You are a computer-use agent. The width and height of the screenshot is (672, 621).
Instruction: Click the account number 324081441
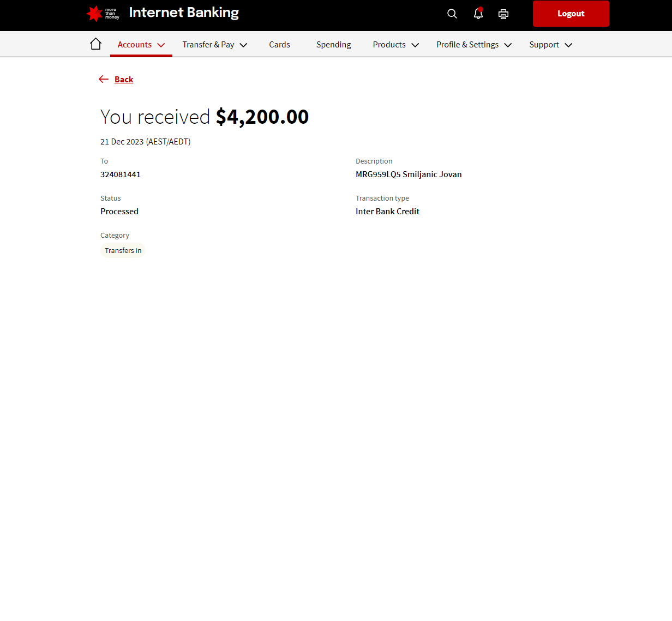[x=121, y=174]
